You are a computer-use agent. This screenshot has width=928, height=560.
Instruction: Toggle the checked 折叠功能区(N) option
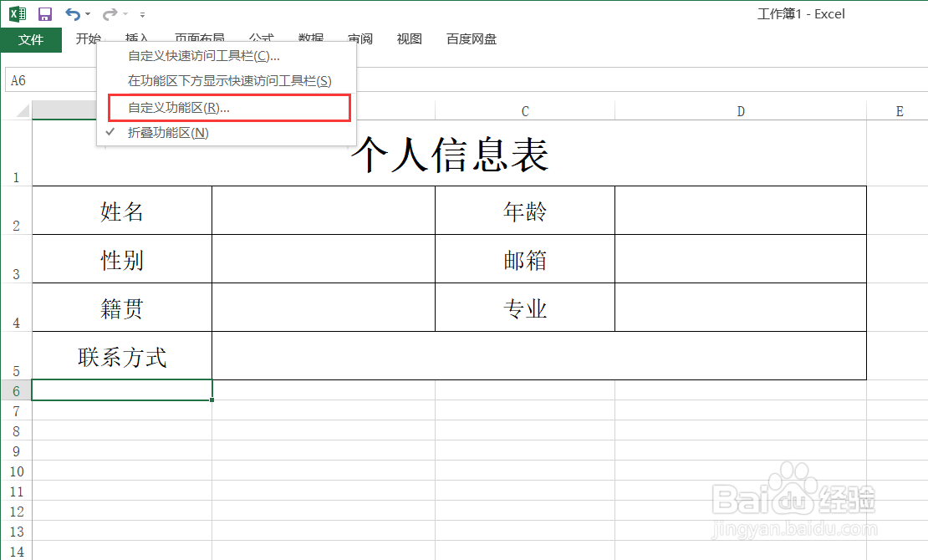tap(226, 133)
